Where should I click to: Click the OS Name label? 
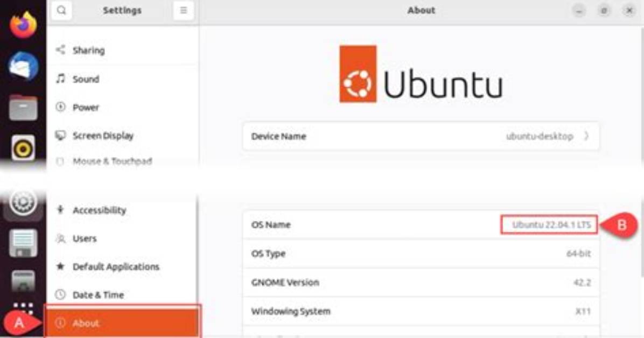coord(271,224)
